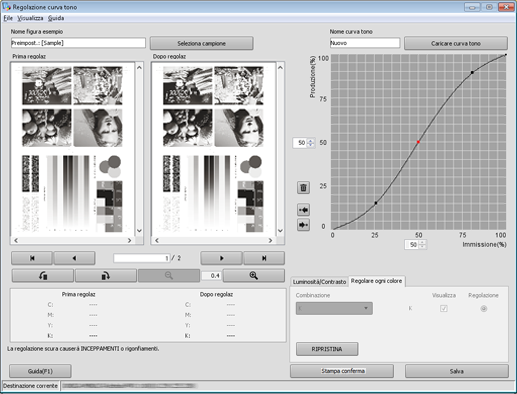The width and height of the screenshot is (517, 394).
Task: Jump to the first preview page
Action: tap(32, 258)
